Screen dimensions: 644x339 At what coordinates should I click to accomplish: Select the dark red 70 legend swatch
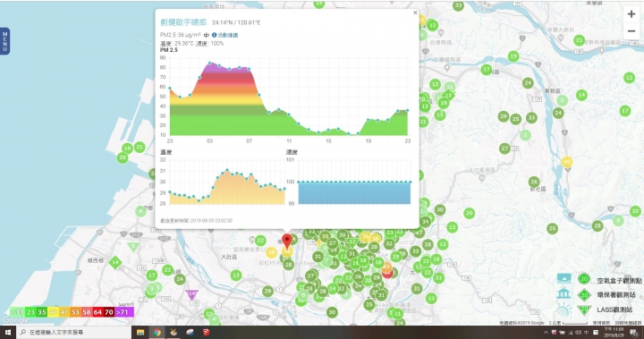tap(109, 312)
